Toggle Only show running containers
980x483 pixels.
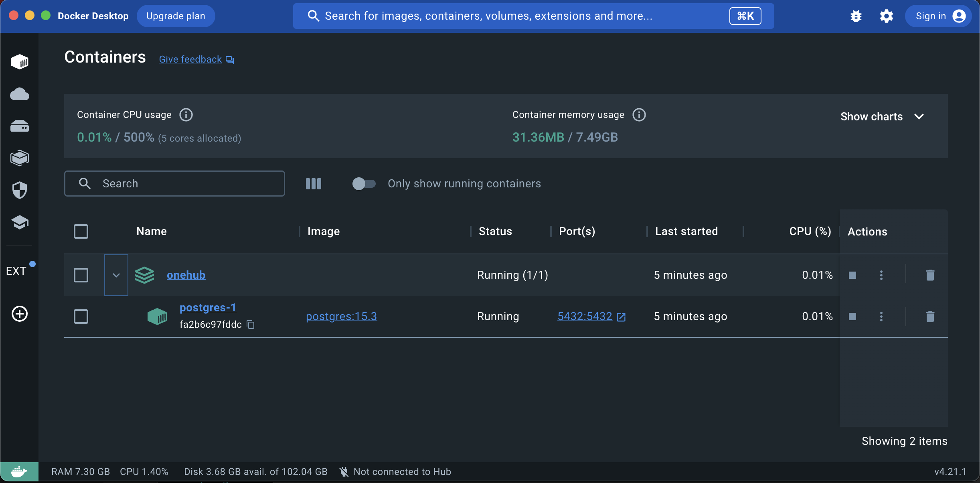364,184
